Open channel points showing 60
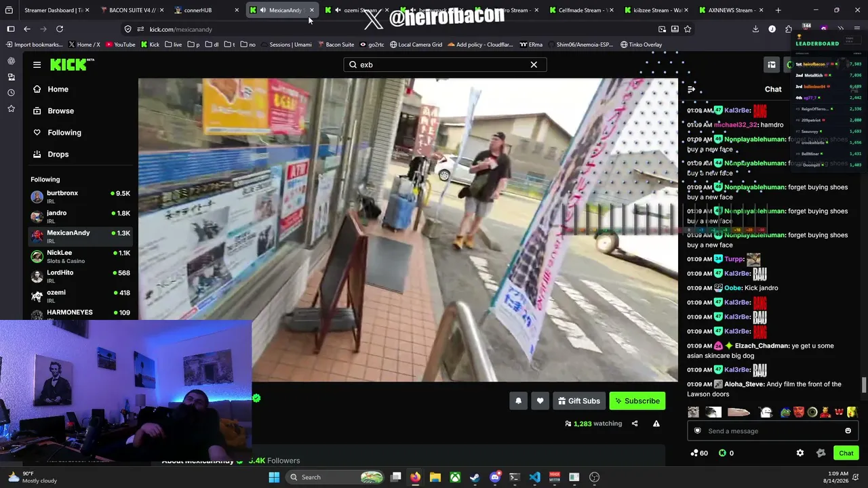868x488 pixels. pos(699,453)
